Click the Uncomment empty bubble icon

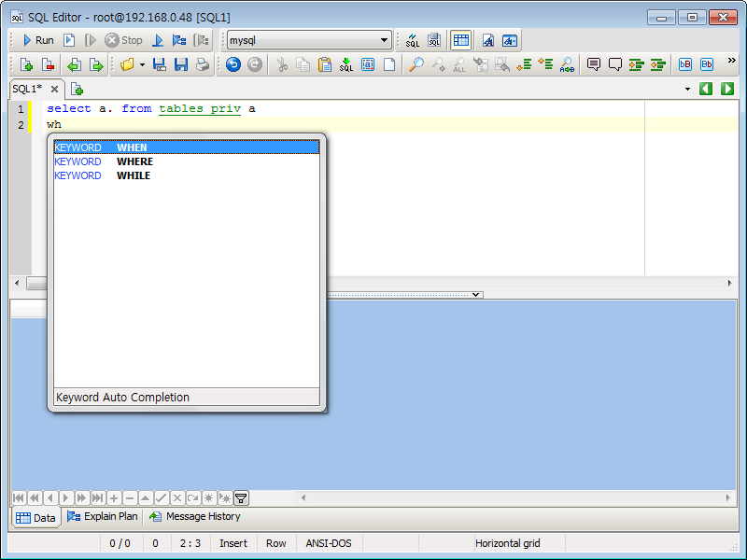pos(615,64)
